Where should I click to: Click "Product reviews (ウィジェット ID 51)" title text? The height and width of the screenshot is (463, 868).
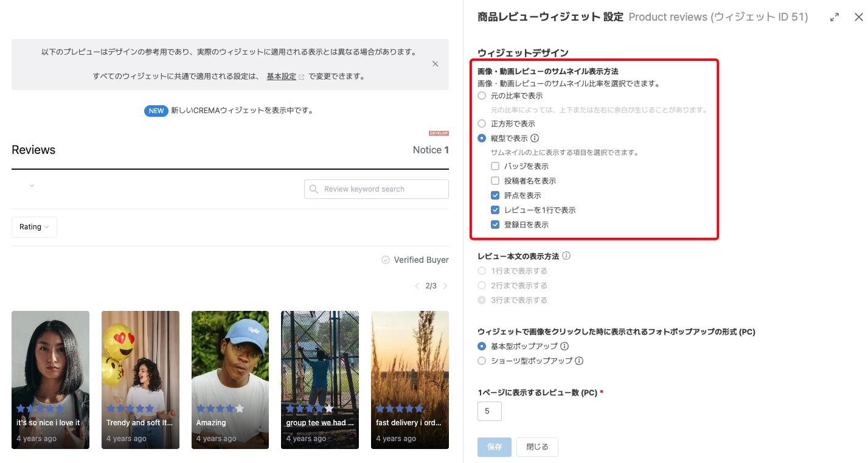point(718,17)
